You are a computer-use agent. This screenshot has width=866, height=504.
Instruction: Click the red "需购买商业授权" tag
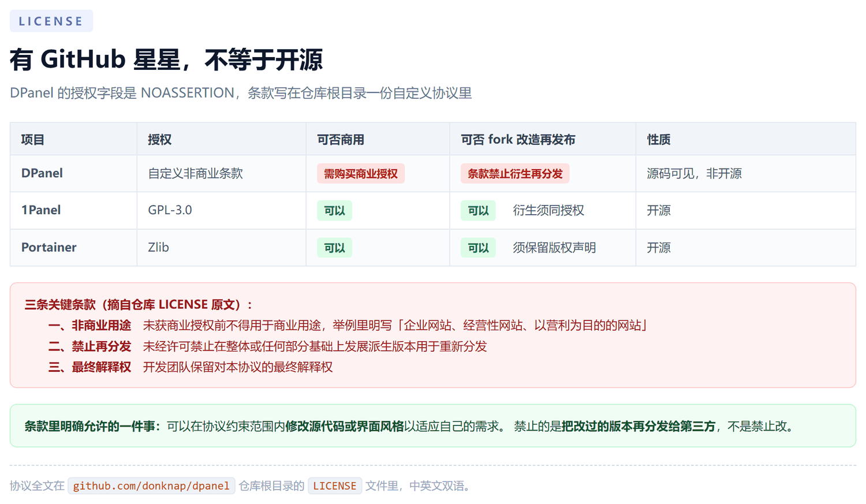[361, 174]
